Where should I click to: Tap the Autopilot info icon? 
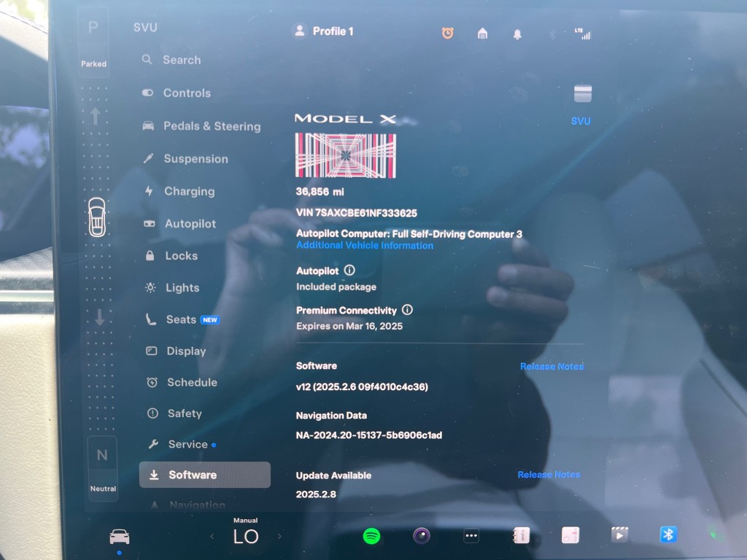(349, 271)
